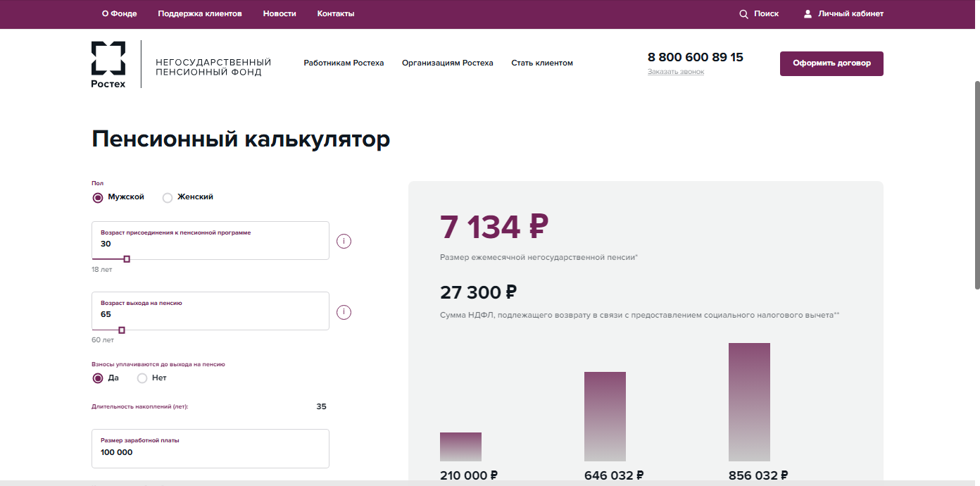Open Организациям Ростеха section
The height and width of the screenshot is (486, 980).
448,63
